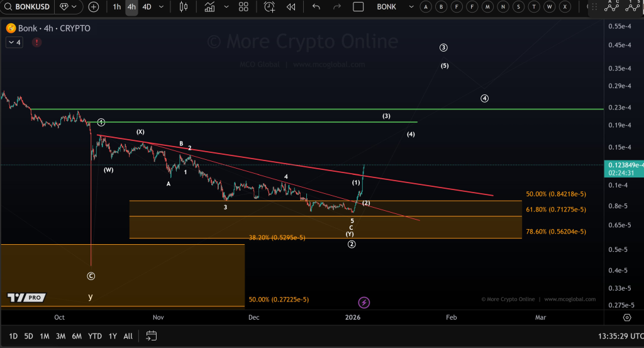Screen dimensions: 644x348
Task: Set the range to 1D
Action: click(x=13, y=336)
